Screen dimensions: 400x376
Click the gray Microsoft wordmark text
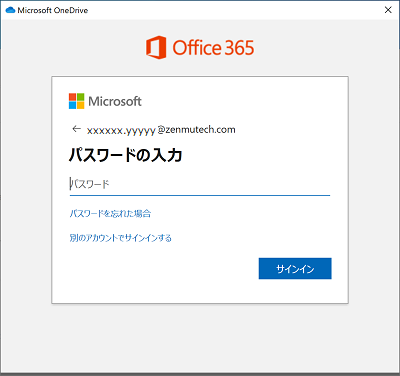(x=115, y=101)
